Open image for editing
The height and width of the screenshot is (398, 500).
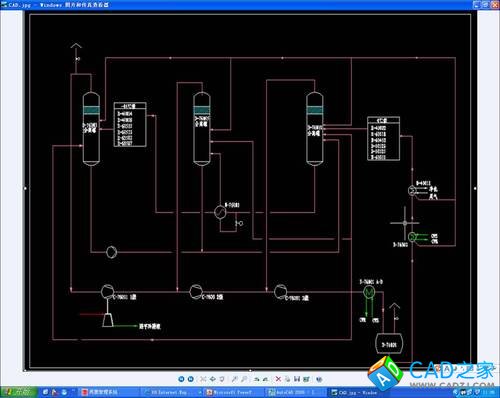point(306,379)
